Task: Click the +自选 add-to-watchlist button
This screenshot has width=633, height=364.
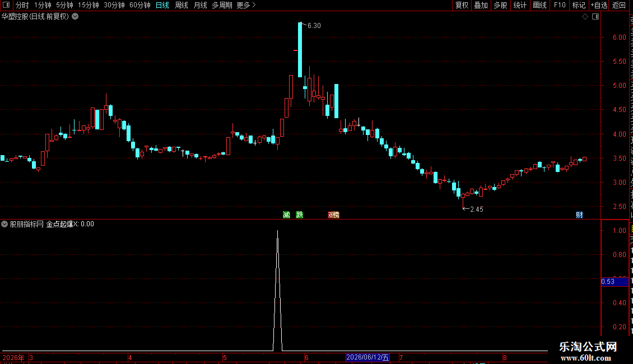Action: pos(599,5)
